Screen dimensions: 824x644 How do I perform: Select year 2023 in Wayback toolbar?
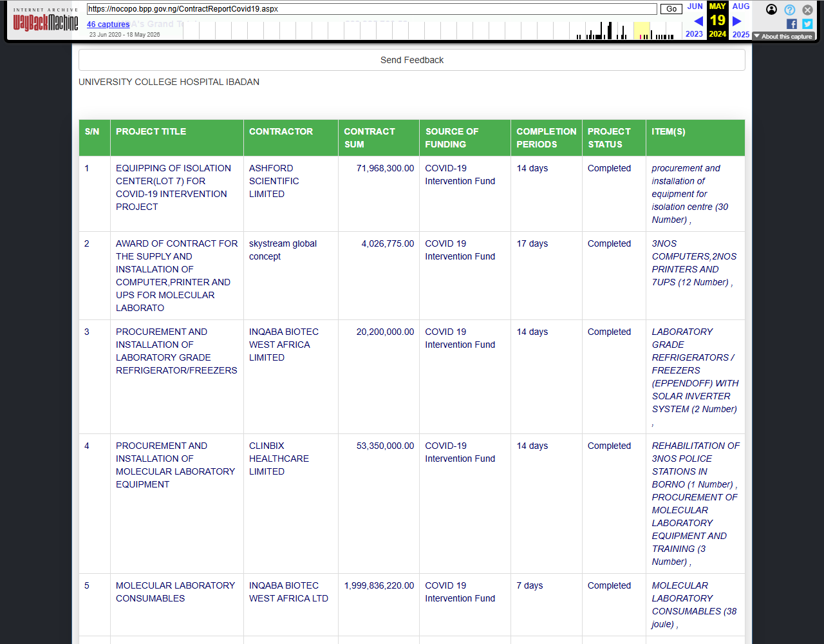(x=695, y=34)
